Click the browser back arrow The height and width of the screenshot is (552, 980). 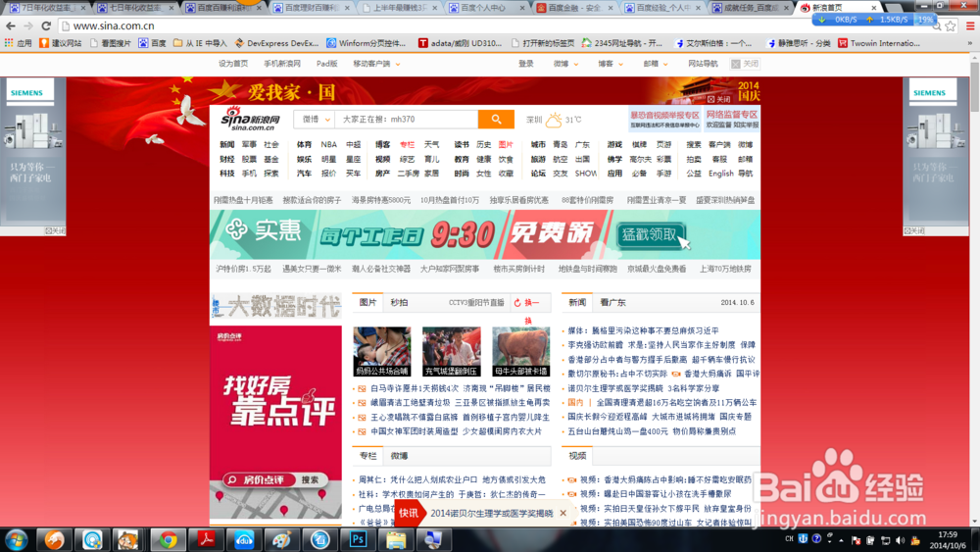click(x=11, y=25)
